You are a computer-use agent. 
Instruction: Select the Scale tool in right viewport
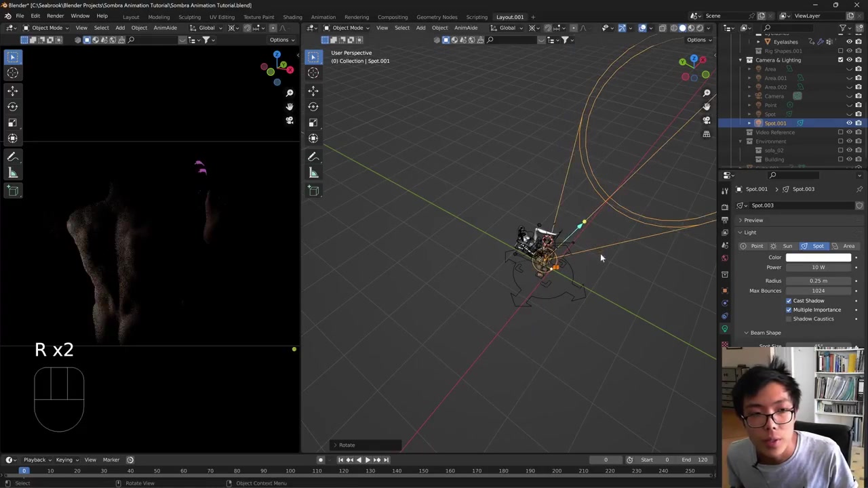[x=313, y=123]
